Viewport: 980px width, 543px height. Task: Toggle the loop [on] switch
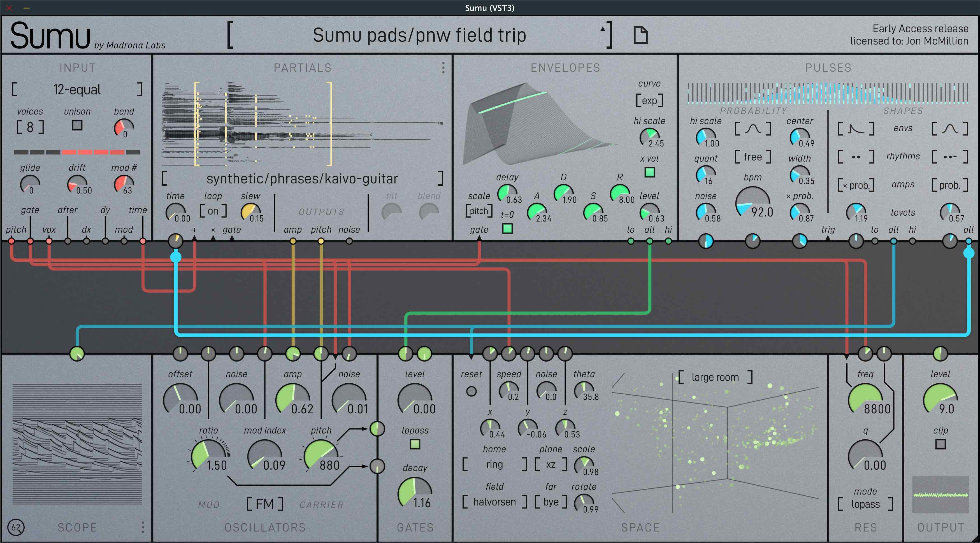coord(213,211)
